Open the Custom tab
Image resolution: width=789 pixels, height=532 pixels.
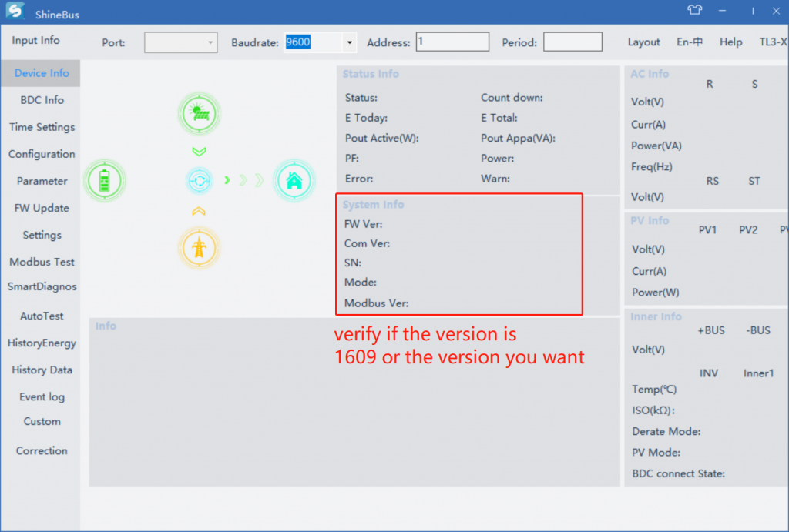(42, 421)
